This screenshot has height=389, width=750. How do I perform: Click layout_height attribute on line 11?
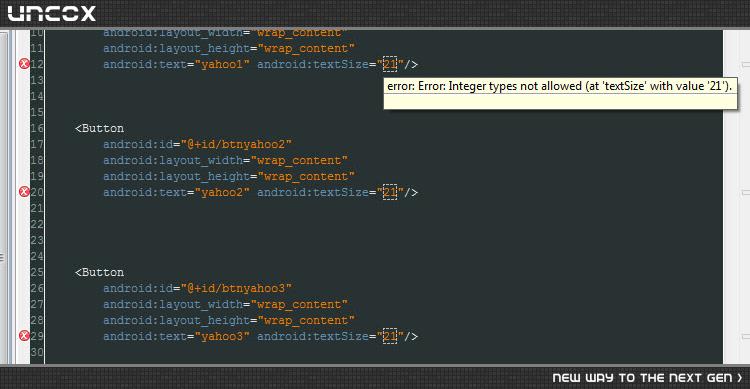pos(176,48)
